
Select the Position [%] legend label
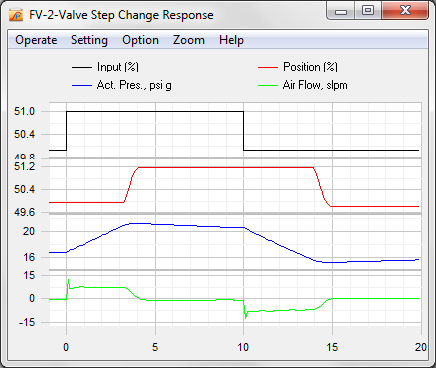pyautogui.click(x=310, y=67)
